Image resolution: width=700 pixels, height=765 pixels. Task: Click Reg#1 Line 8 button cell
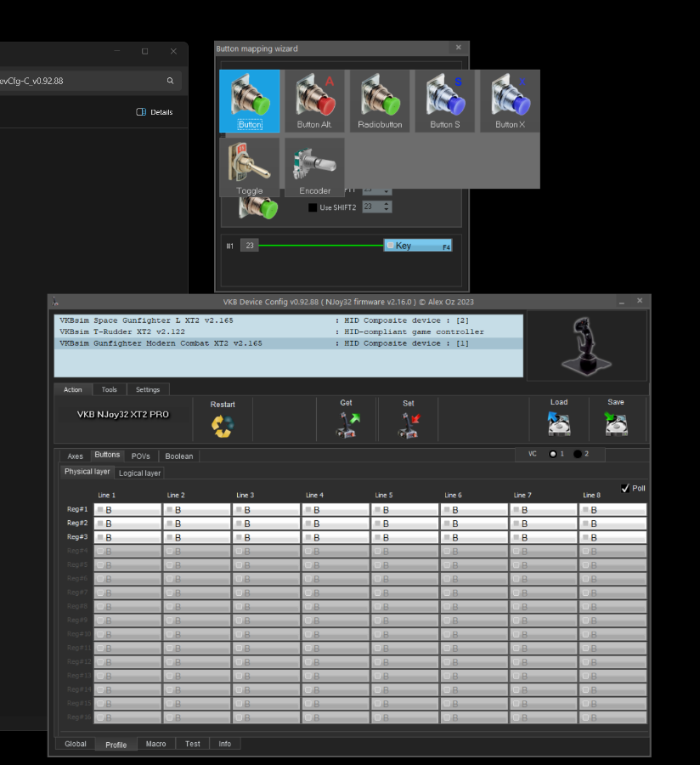(613, 510)
